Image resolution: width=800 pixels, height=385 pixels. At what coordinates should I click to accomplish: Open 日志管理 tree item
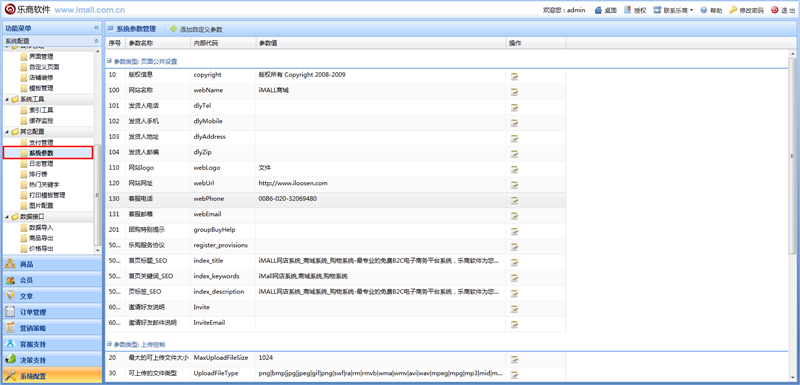(x=41, y=164)
